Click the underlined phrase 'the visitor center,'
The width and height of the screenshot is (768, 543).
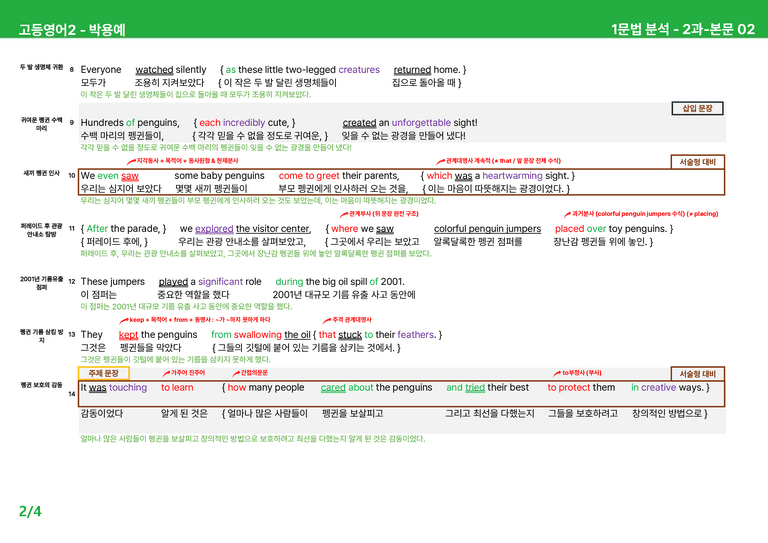273,229
